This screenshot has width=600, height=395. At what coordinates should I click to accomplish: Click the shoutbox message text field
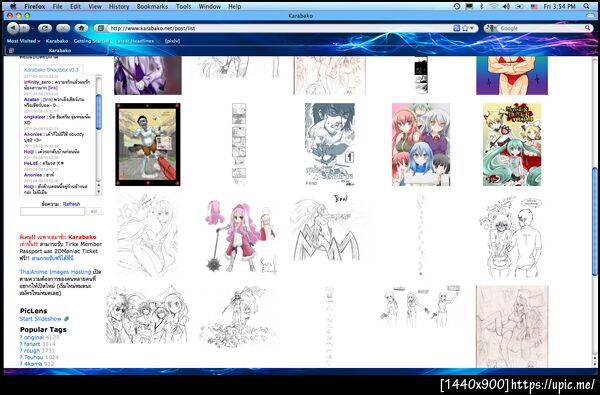[x=52, y=211]
